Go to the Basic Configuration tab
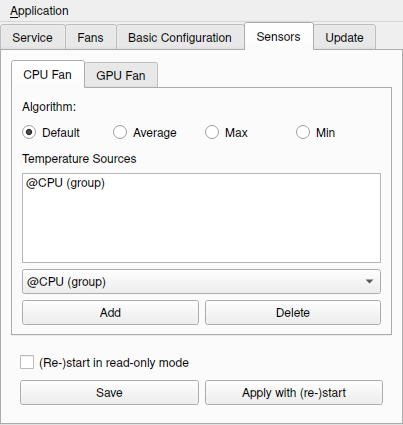Viewport: 403px width, 425px height. pyautogui.click(x=180, y=37)
